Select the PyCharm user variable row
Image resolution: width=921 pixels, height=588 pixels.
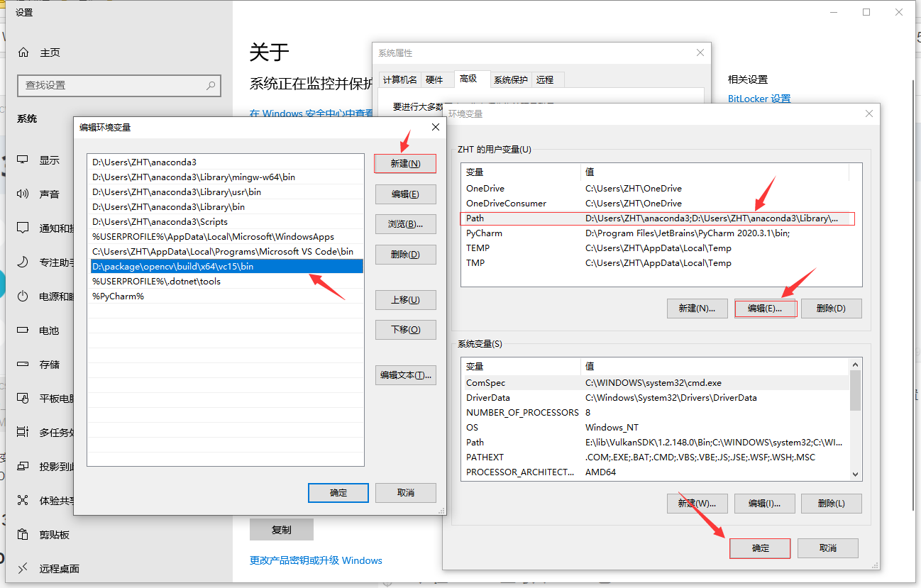655,233
